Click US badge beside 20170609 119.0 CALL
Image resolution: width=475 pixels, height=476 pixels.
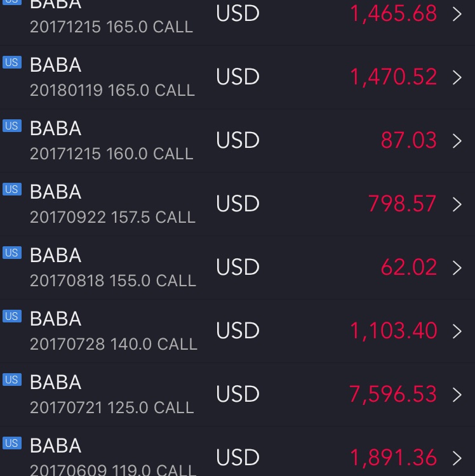(12, 443)
